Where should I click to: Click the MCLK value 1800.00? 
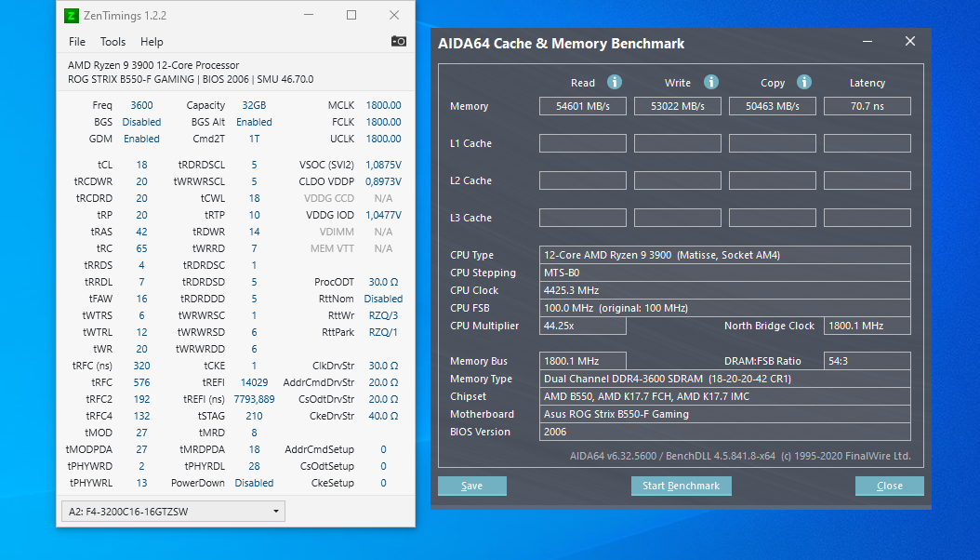click(x=383, y=105)
